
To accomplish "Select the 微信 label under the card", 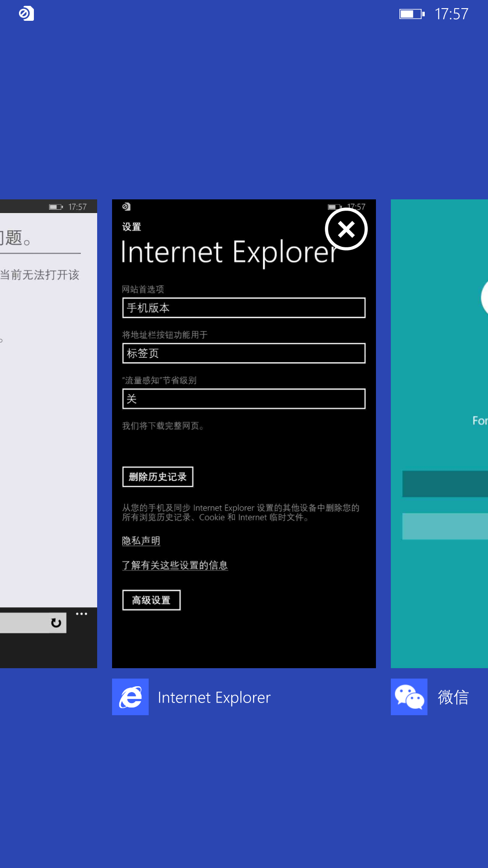I will [x=453, y=697].
